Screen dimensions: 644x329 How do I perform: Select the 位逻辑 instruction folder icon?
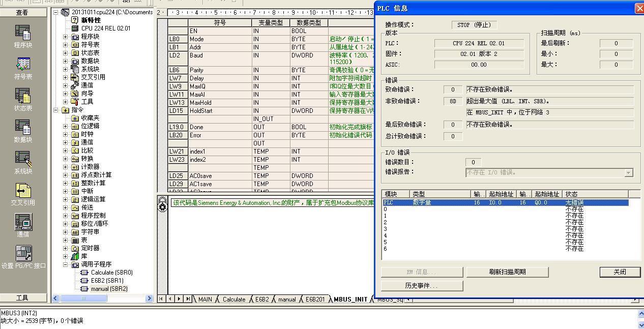point(75,126)
